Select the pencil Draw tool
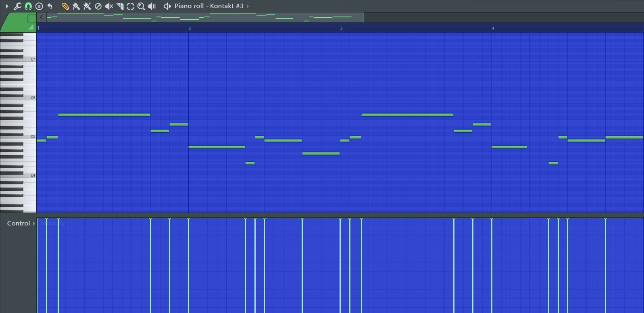Screen dimensions: 644x313 click(x=65, y=6)
